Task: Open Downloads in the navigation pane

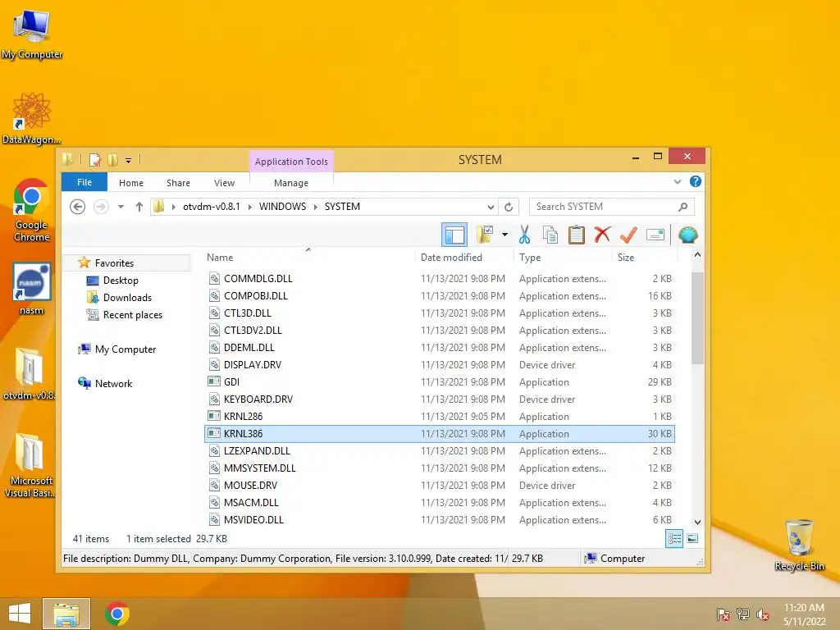Action: 127,297
